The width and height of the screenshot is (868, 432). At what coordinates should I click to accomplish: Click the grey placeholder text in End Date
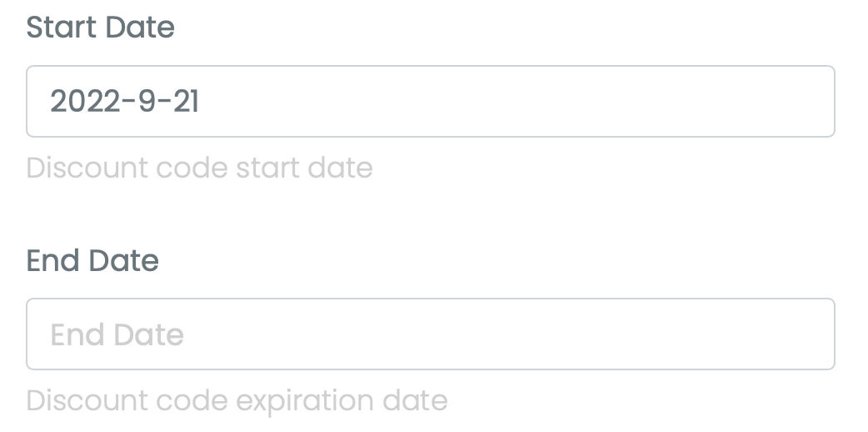(117, 335)
